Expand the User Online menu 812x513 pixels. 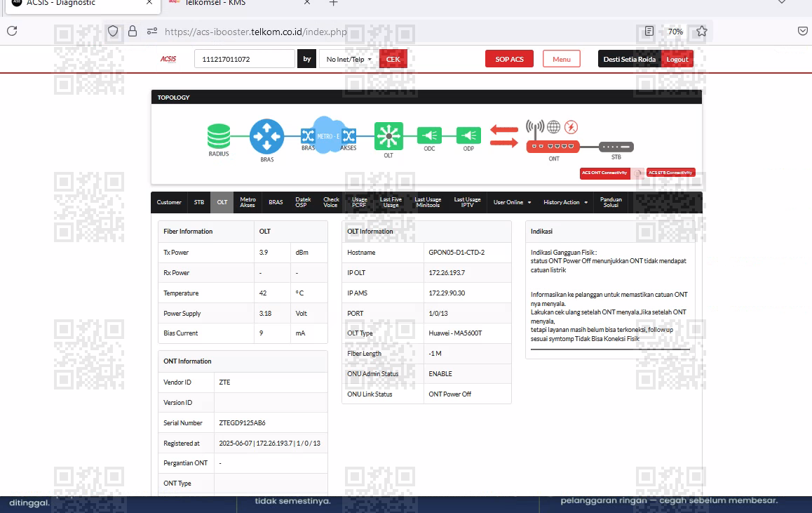[x=512, y=202]
